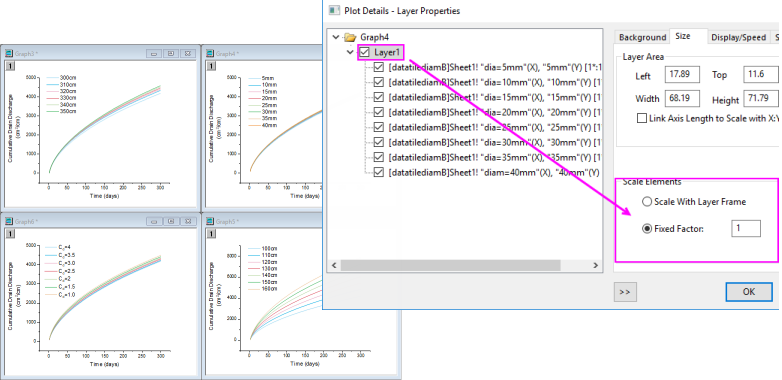
Task: Click the Graph5 window title icon
Action: pyautogui.click(x=209, y=221)
